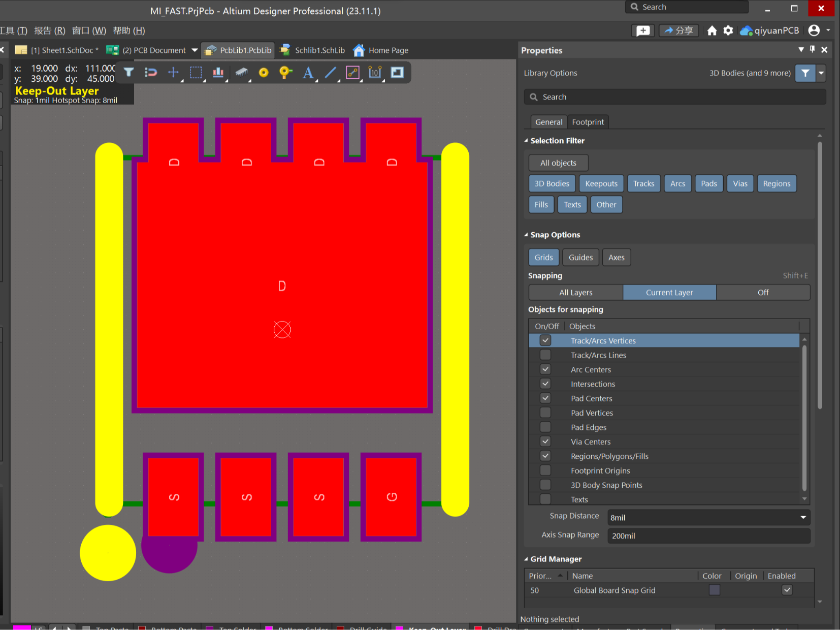The image size is (840, 630).
Task: Open the snap magnet options tool
Action: click(151, 72)
